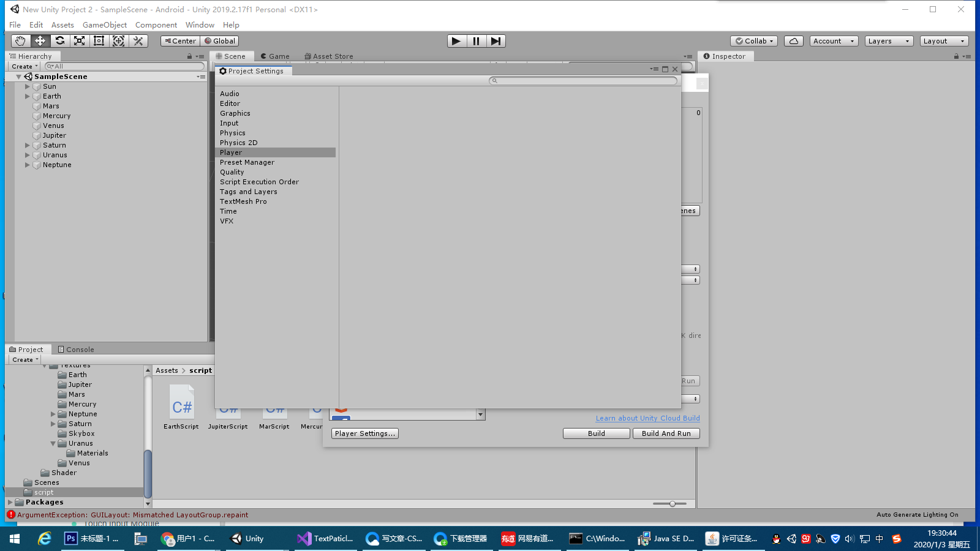Open Project panel Create dropdown

click(x=25, y=359)
